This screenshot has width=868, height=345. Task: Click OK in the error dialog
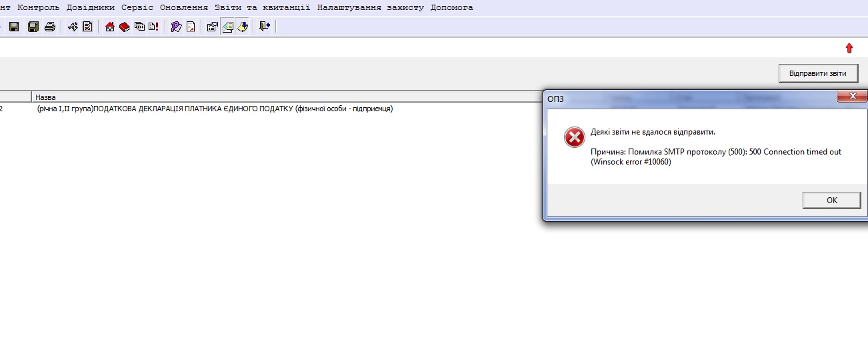831,200
